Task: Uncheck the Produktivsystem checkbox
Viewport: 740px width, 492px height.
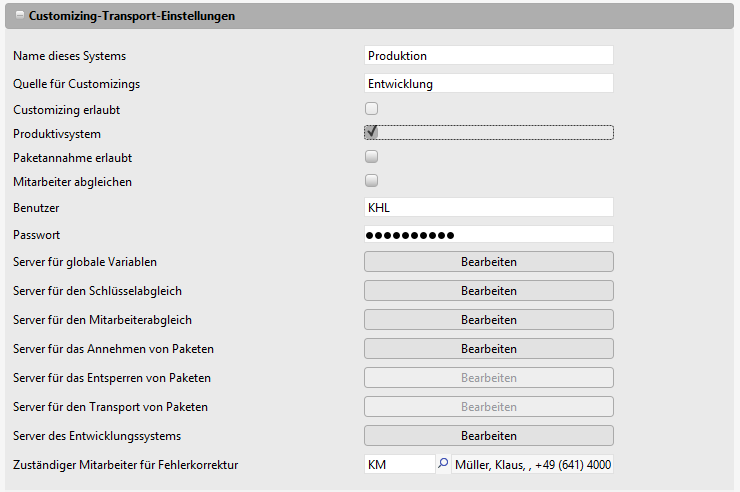Action: coord(371,132)
